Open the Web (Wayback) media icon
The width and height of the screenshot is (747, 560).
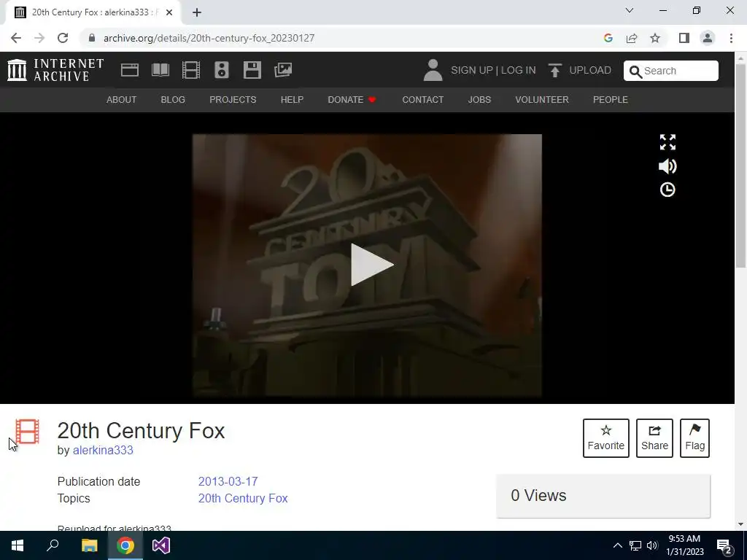(130, 70)
